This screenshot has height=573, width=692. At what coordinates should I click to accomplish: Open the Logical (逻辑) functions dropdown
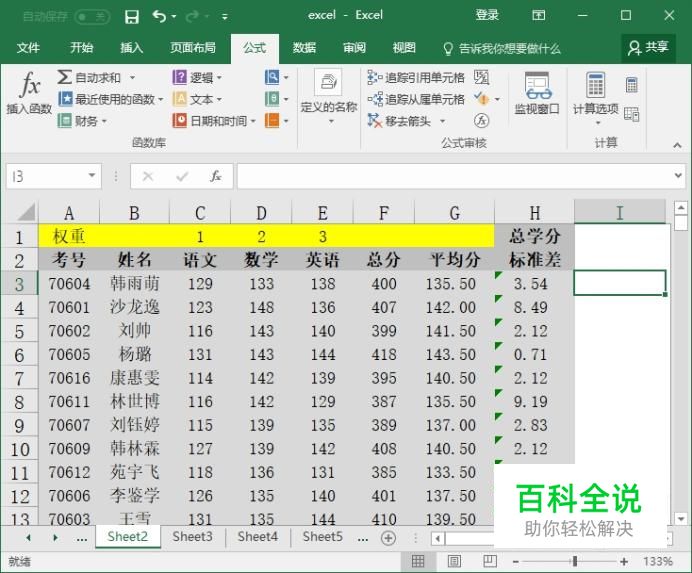pyautogui.click(x=197, y=77)
